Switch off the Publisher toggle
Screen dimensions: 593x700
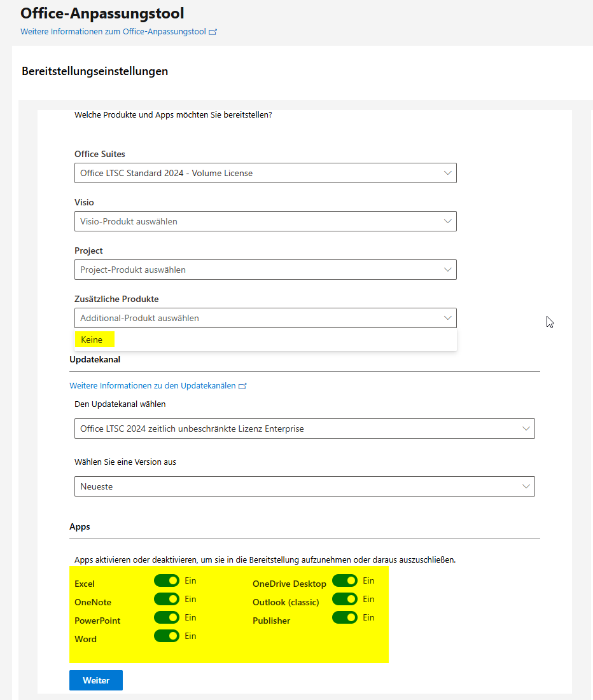(x=345, y=617)
